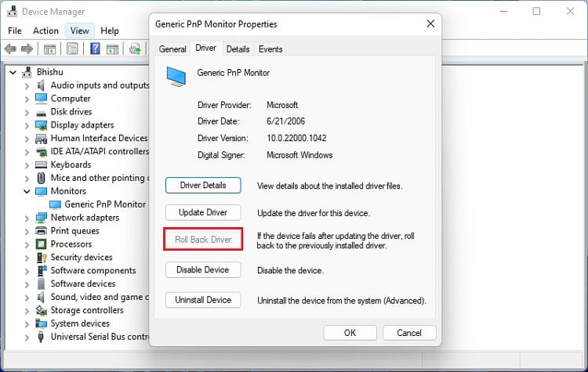Open the Help menu
The width and height of the screenshot is (588, 372).
pos(110,31)
